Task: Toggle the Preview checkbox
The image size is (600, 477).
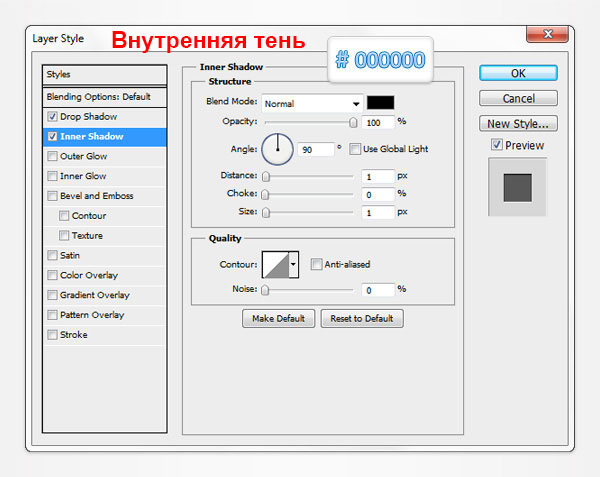Action: click(x=497, y=145)
